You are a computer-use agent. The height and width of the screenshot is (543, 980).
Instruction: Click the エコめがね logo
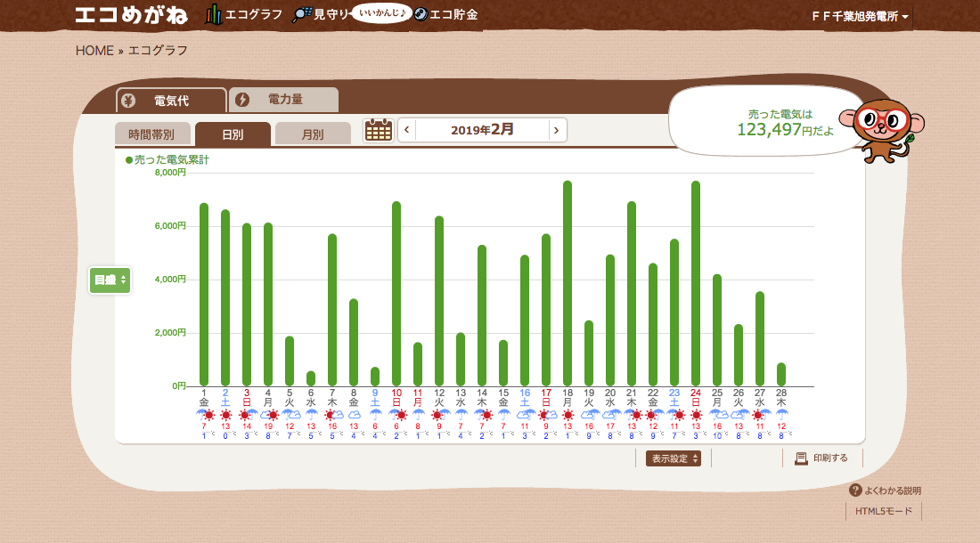click(131, 15)
